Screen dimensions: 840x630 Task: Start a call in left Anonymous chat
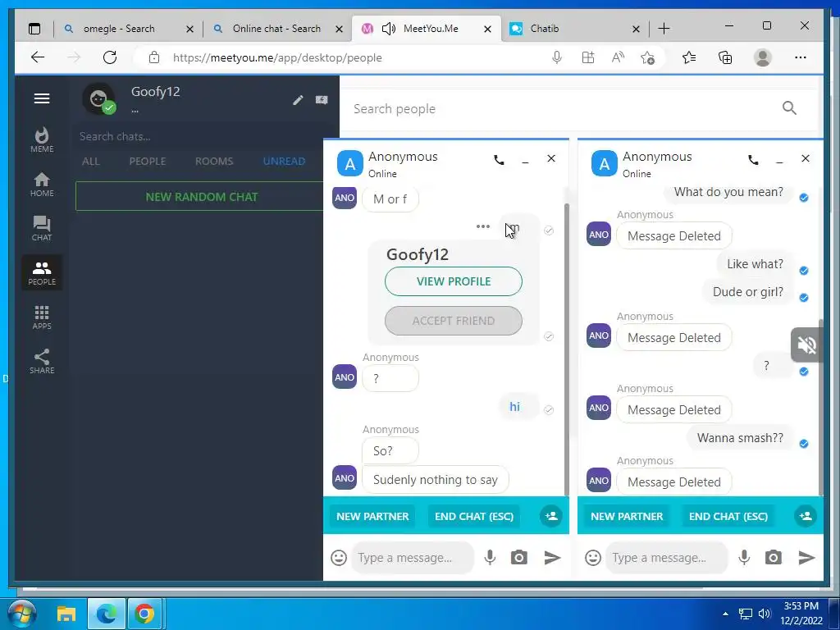tap(499, 159)
